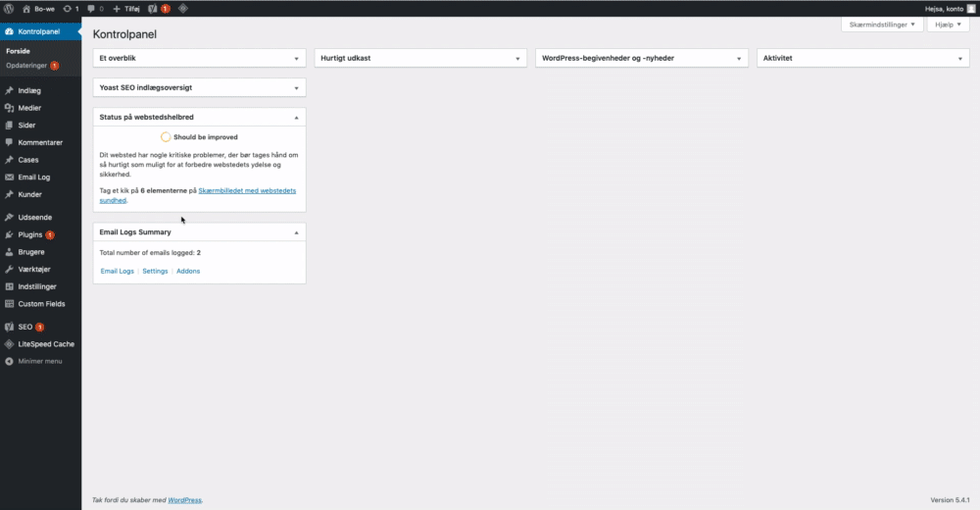Collapse sidebar with Minimer menu

click(x=39, y=361)
